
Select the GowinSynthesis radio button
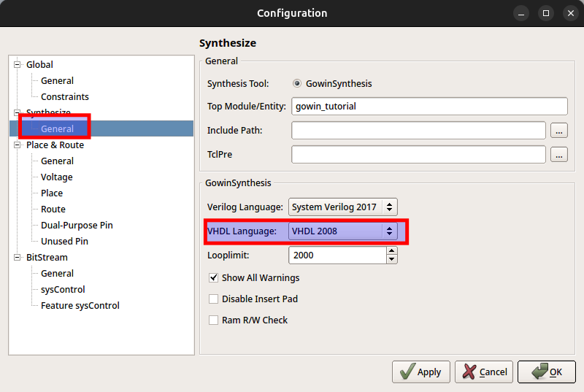[297, 83]
